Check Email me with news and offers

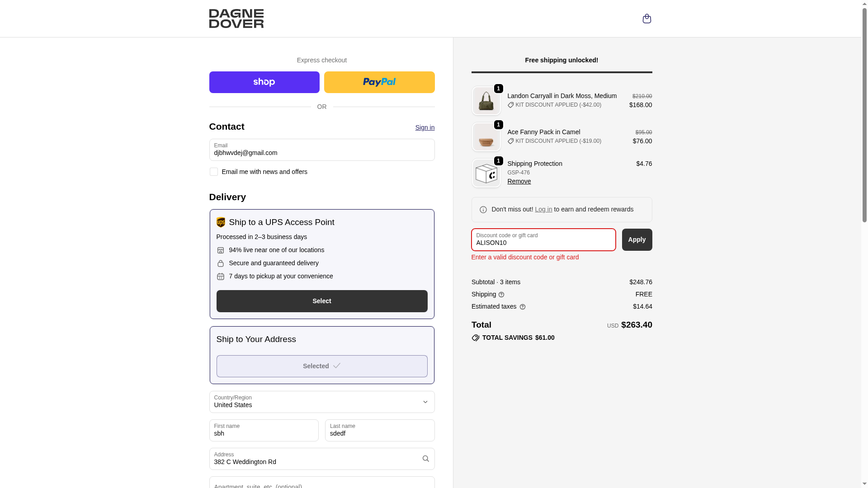pyautogui.click(x=213, y=172)
